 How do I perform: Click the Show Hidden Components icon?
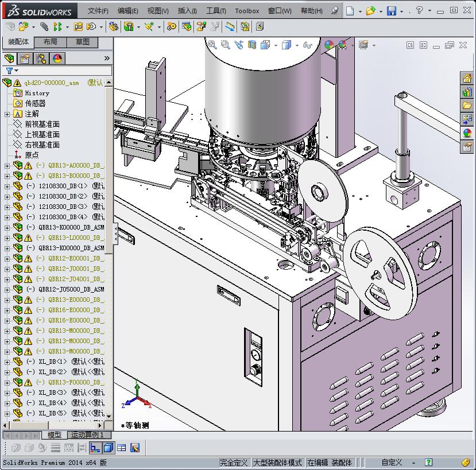coord(114,27)
